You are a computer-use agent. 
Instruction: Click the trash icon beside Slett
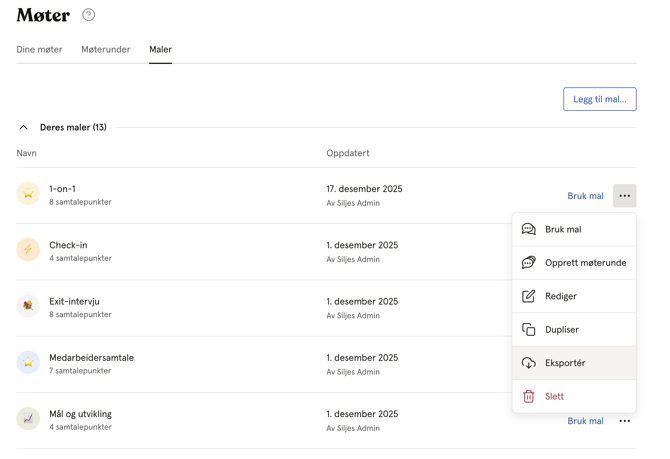[529, 396]
